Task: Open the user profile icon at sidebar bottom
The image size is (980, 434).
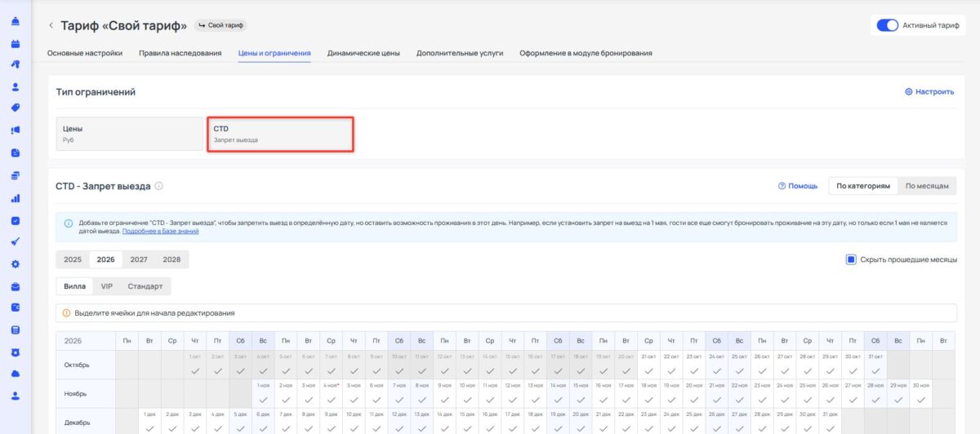Action: [x=16, y=396]
